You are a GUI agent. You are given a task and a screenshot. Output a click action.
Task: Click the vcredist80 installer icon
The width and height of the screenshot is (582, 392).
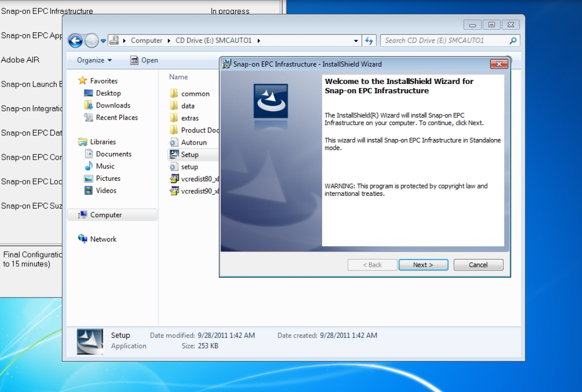(x=174, y=179)
